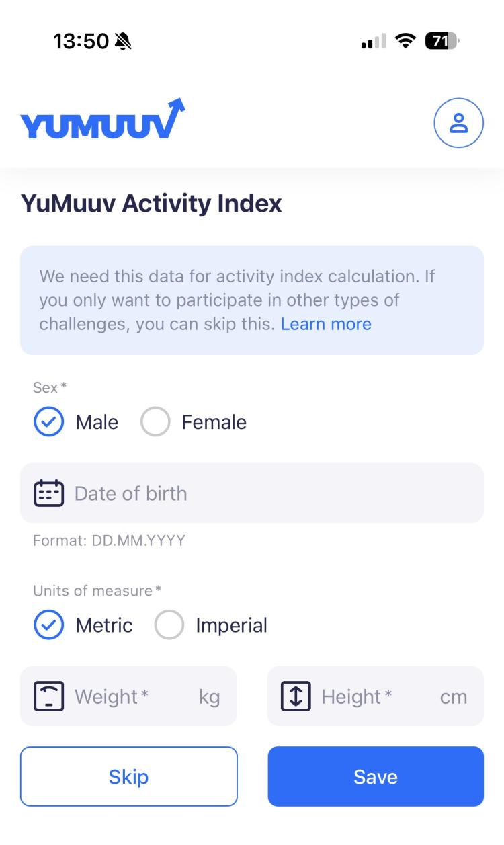Open the Learn more page
Image resolution: width=504 pixels, height=845 pixels.
(x=327, y=324)
